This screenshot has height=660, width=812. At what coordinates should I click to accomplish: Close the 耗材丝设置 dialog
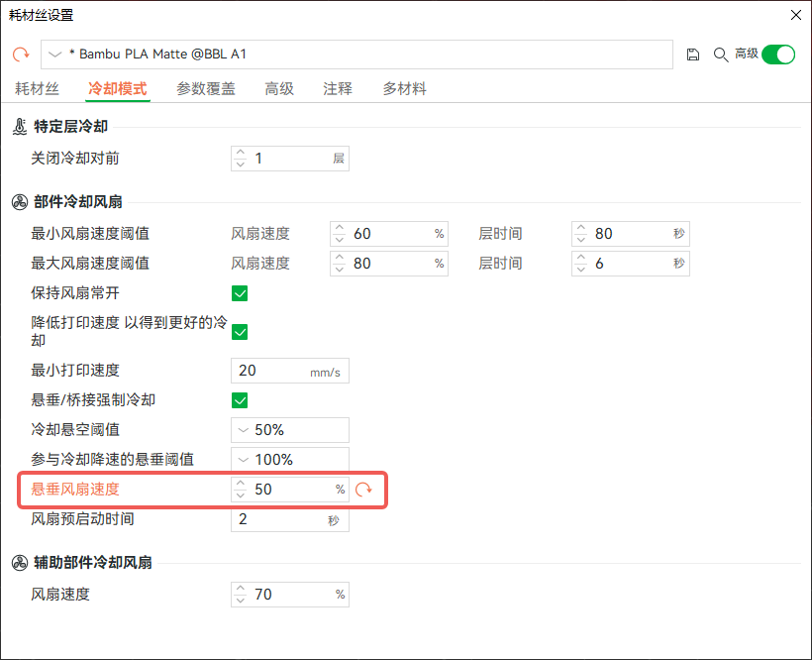(x=796, y=15)
